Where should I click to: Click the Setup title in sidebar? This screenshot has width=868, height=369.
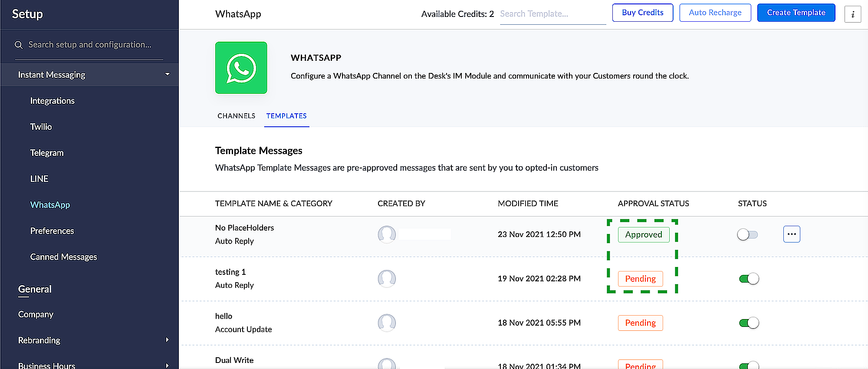27,14
